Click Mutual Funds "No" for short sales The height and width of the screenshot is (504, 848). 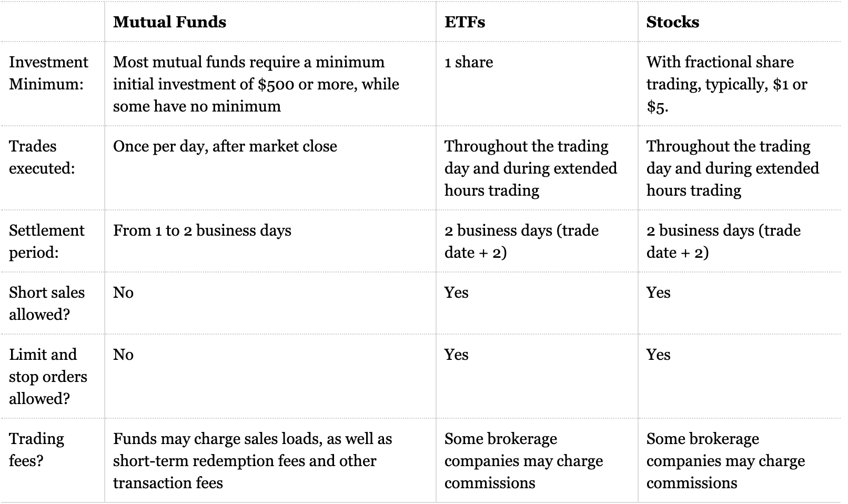pos(123,293)
